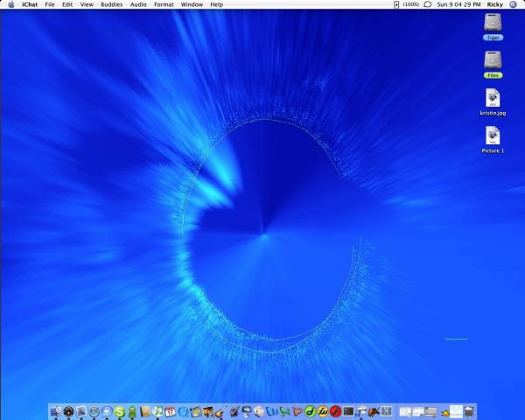Open Spotlight search icon in menu bar
The width and height of the screenshot is (525, 420).
click(x=514, y=4)
